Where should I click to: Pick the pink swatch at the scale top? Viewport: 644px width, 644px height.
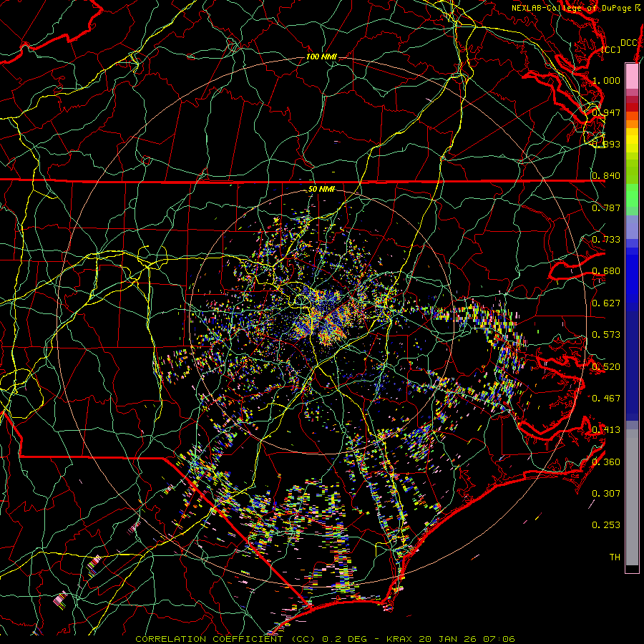(632, 77)
